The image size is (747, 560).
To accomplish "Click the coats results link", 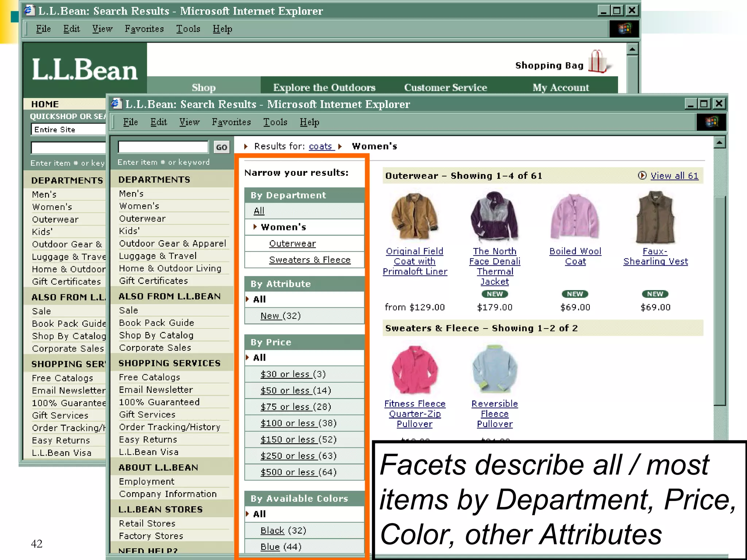I will pyautogui.click(x=321, y=146).
